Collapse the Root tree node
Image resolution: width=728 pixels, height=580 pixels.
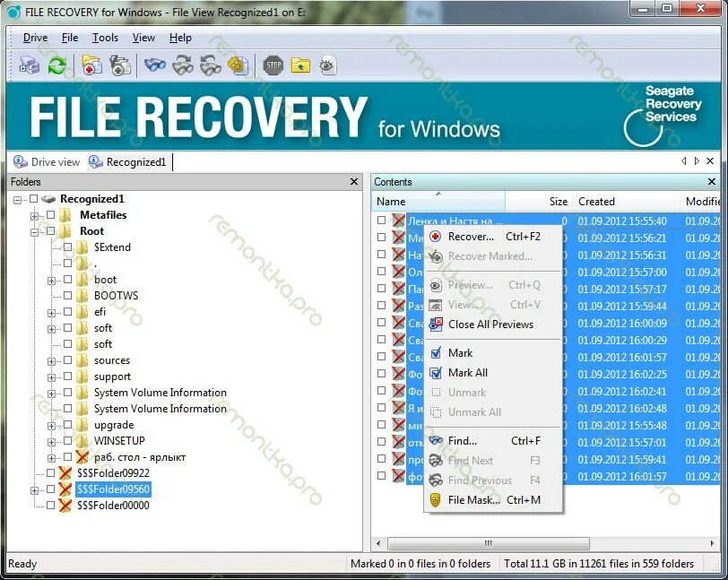tap(34, 232)
